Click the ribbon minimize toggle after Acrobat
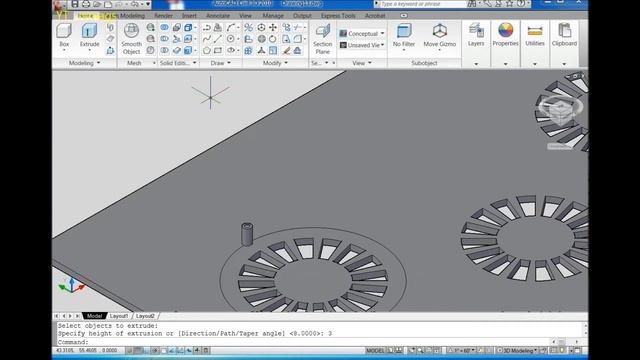Image resolution: width=640 pixels, height=360 pixels. [404, 16]
